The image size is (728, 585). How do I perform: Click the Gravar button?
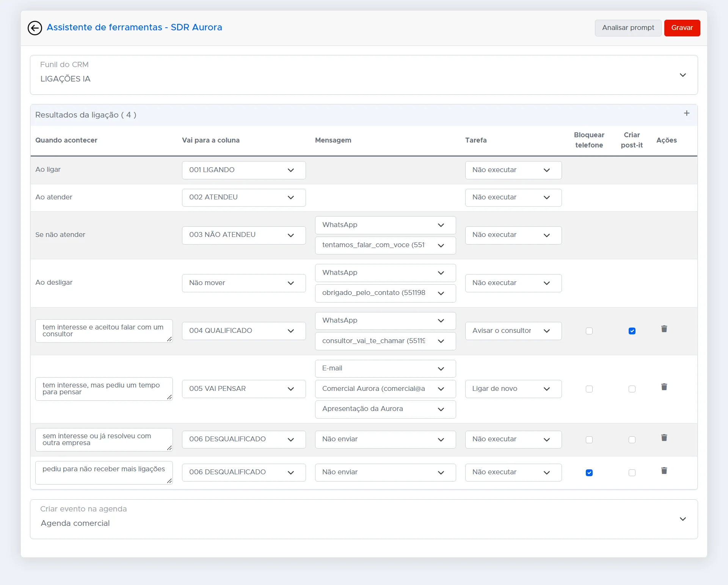[x=682, y=28]
